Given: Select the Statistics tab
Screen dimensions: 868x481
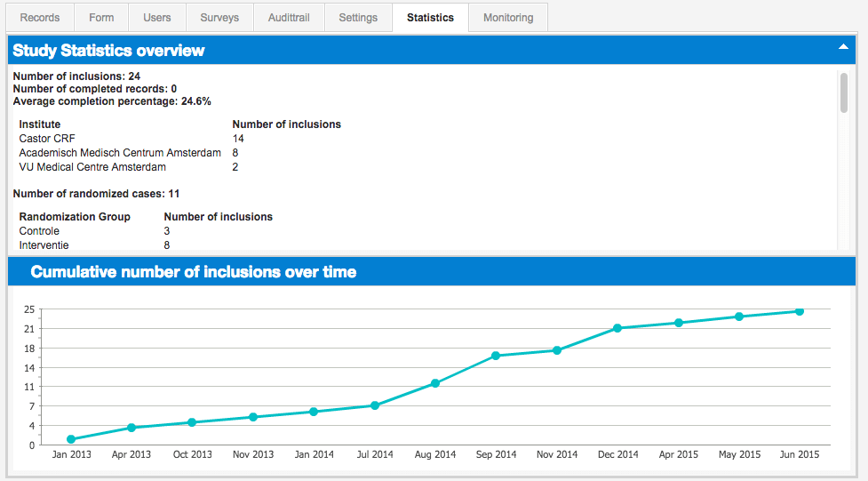Looking at the screenshot, I should [x=430, y=18].
